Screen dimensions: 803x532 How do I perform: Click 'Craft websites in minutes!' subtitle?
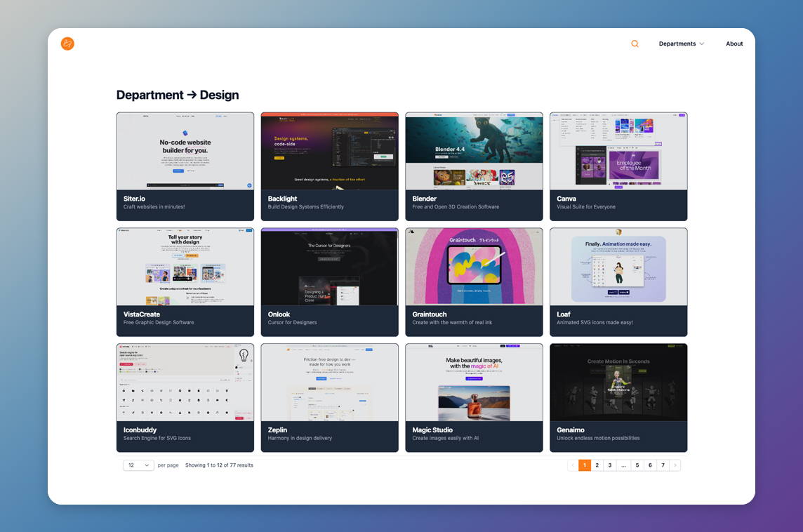coord(154,207)
